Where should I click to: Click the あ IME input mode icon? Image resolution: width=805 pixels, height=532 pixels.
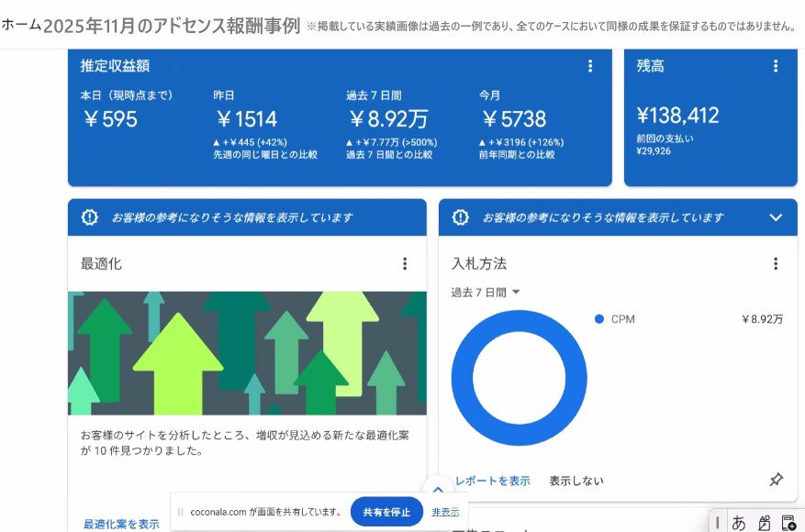click(x=738, y=523)
